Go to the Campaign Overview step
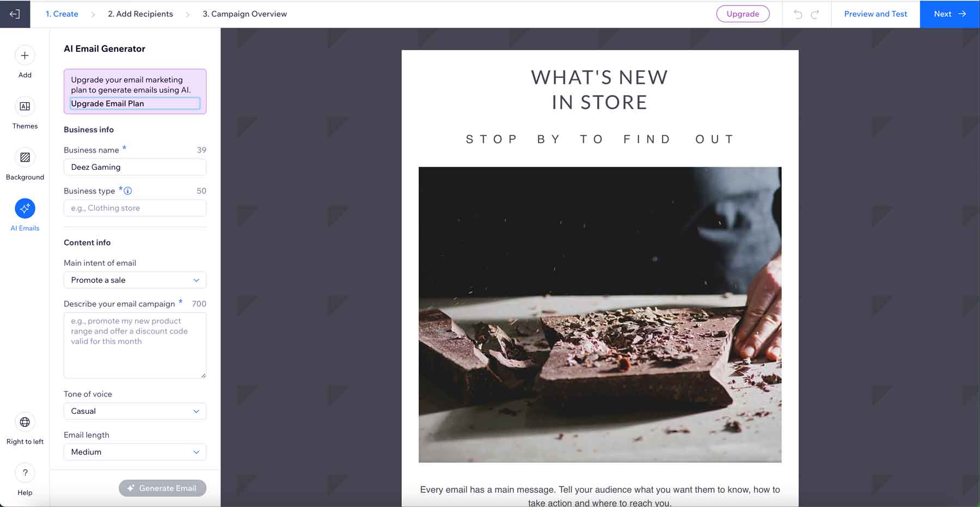Viewport: 980px width, 507px height. 244,14
